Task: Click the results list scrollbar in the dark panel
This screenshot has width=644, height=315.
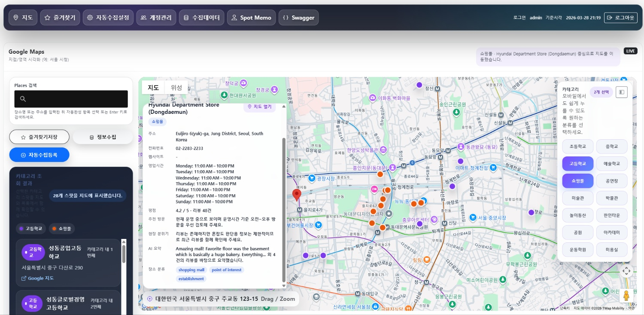Action: pyautogui.click(x=124, y=254)
